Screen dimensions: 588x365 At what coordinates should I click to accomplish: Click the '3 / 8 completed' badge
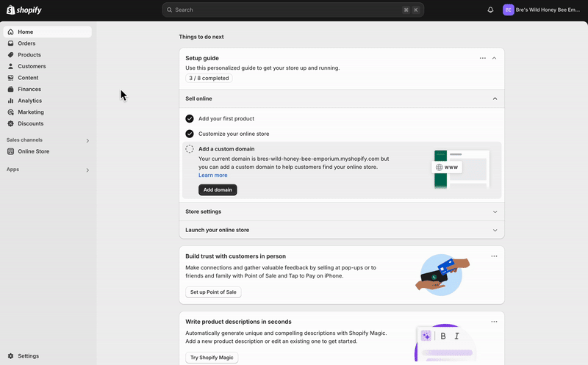click(x=209, y=78)
